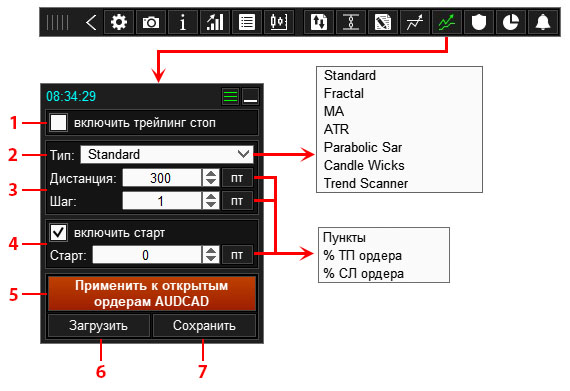The height and width of the screenshot is (391, 570).
Task: Choose Standard in type list
Action: pyautogui.click(x=350, y=75)
